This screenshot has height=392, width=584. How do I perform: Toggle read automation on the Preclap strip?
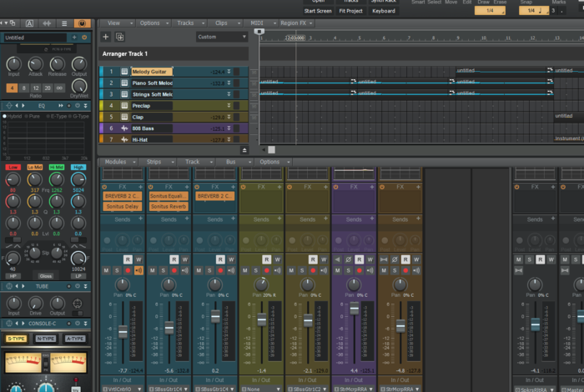coord(266,259)
